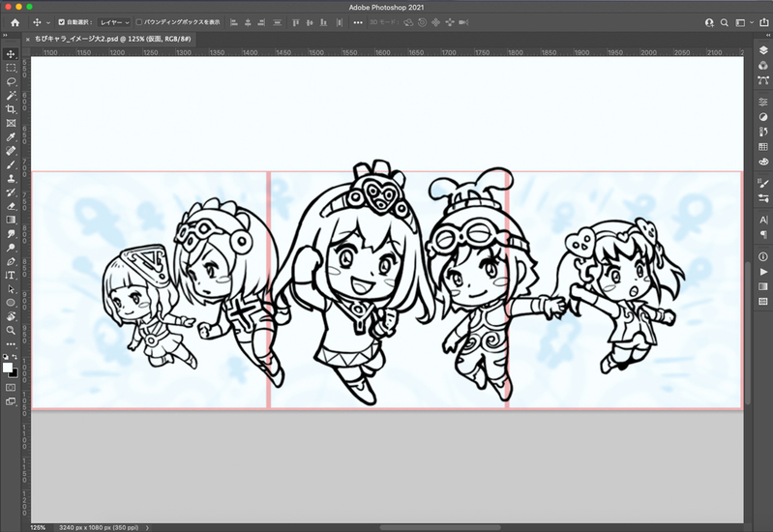The width and height of the screenshot is (773, 532).
Task: Select the History Brush tool
Action: click(11, 192)
